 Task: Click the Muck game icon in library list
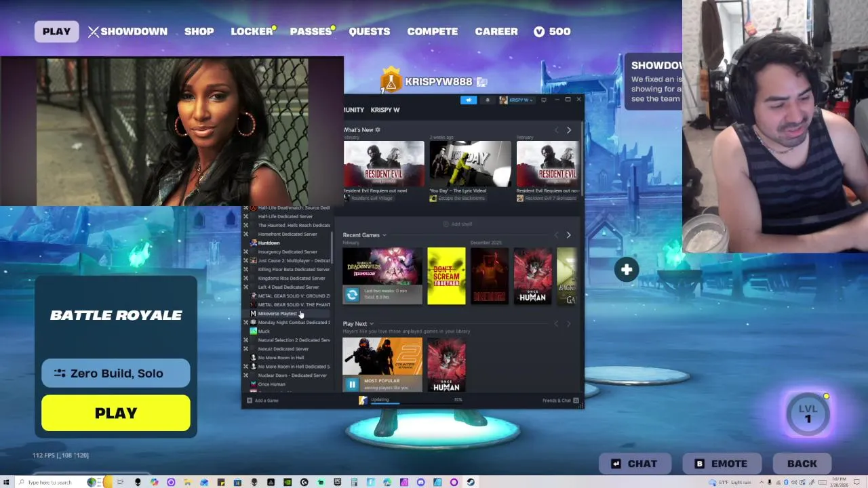[253, 331]
